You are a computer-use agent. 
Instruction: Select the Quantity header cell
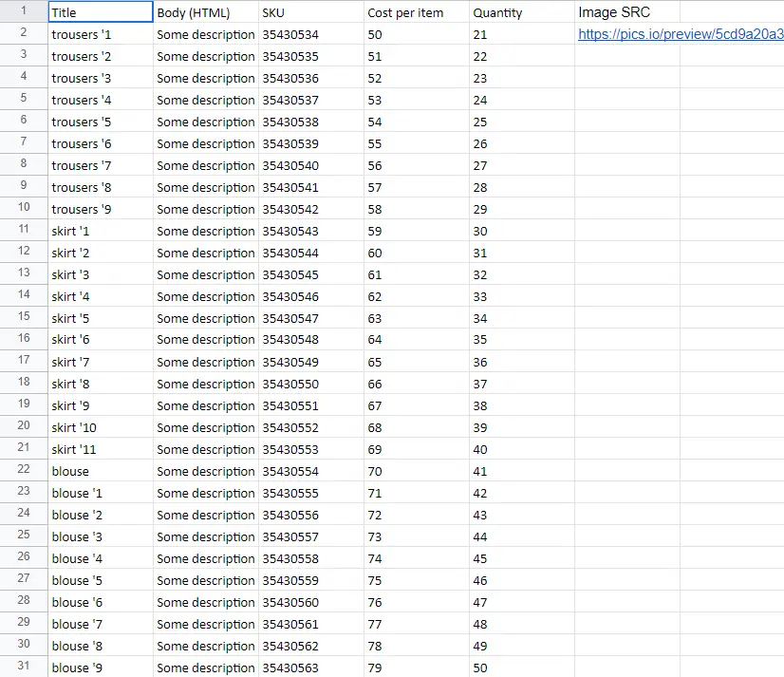(522, 12)
